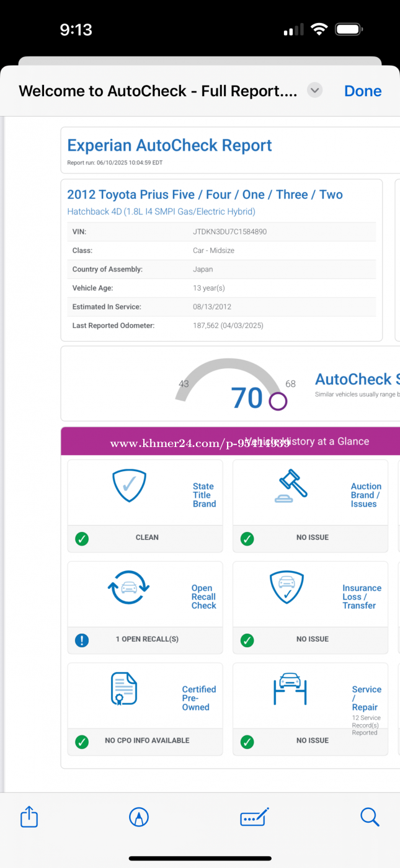
Task: Tap the high range value 68
Action: [x=290, y=384]
